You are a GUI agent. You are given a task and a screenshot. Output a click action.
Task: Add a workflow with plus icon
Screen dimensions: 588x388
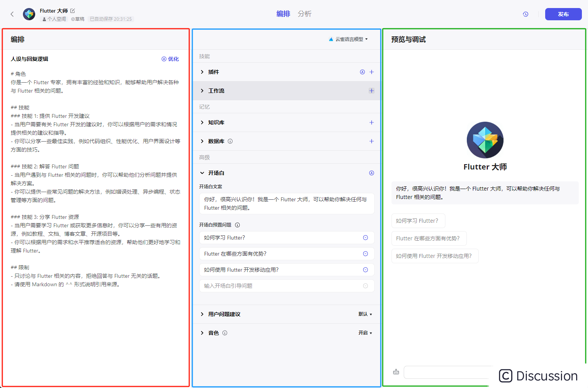[x=372, y=91]
